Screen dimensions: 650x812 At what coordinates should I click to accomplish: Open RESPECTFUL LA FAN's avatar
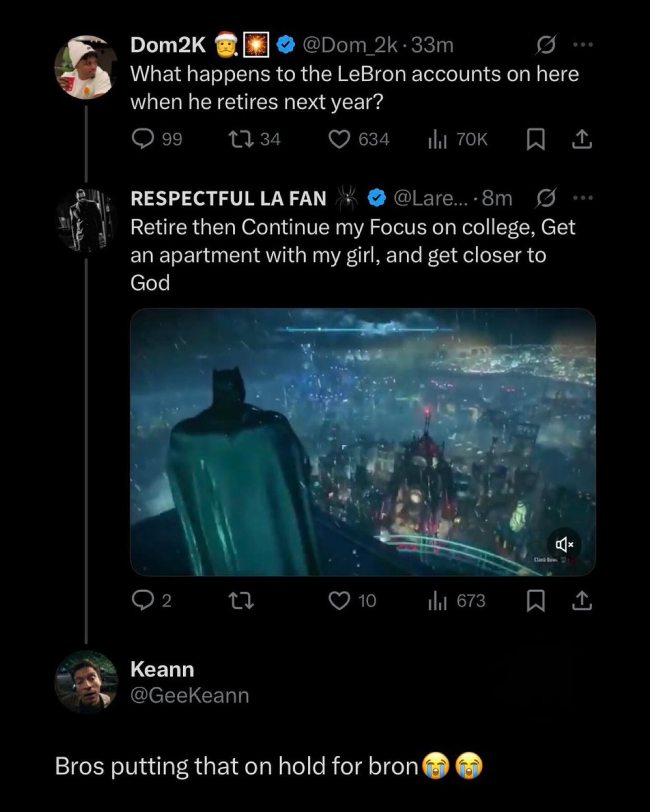(x=86, y=220)
